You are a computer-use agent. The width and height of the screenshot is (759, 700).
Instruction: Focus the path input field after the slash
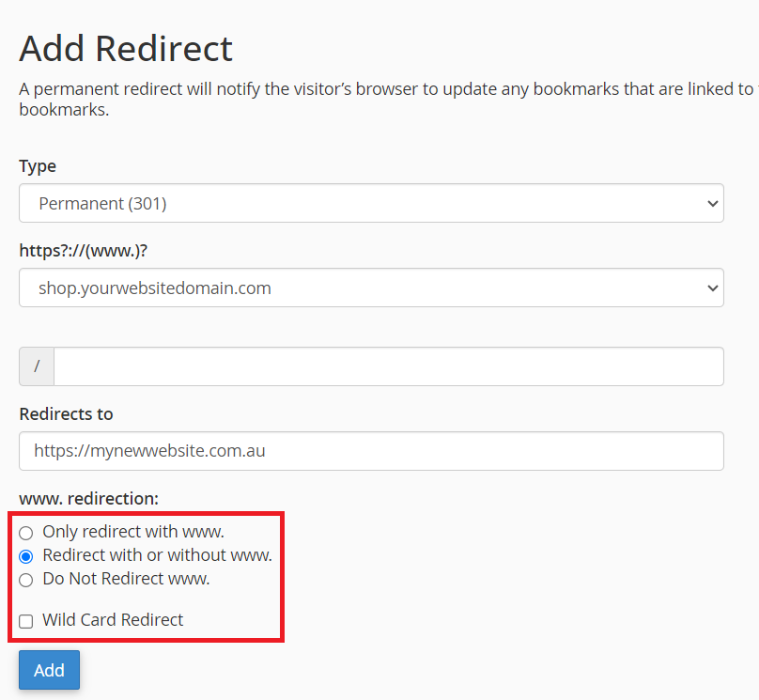click(388, 366)
